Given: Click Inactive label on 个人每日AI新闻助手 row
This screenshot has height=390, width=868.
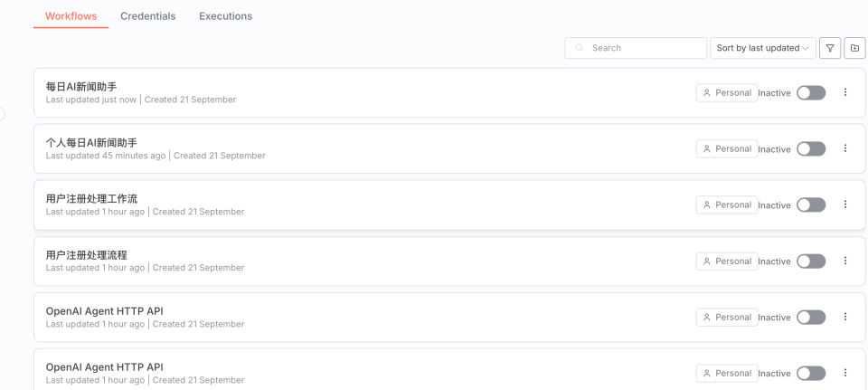Looking at the screenshot, I should (x=775, y=149).
